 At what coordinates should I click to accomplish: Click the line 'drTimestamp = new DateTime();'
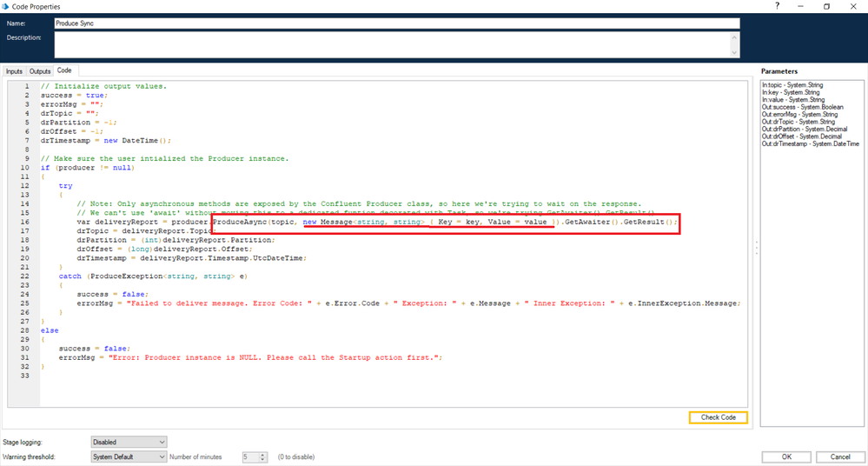pos(106,140)
